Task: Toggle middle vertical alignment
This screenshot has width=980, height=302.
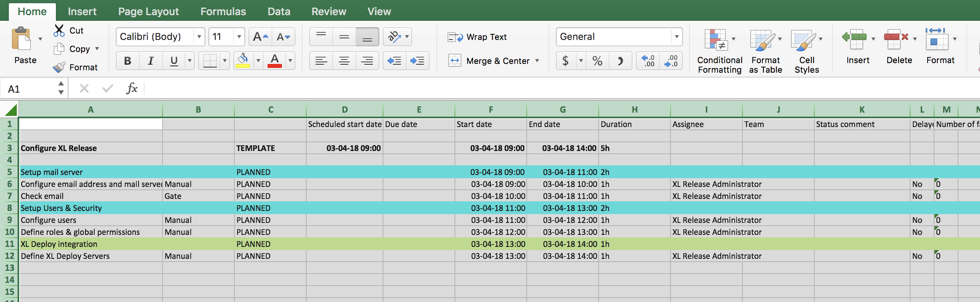Action: (x=344, y=37)
